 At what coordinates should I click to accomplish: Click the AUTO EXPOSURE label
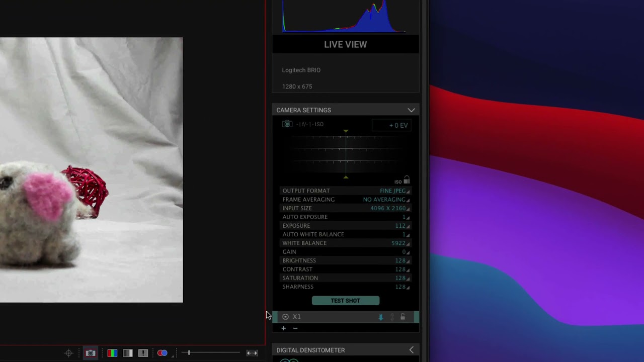305,217
